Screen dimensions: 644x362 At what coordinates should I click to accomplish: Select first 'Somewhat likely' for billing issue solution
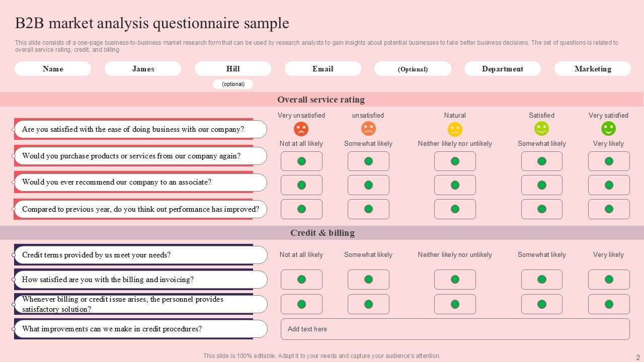pyautogui.click(x=368, y=304)
